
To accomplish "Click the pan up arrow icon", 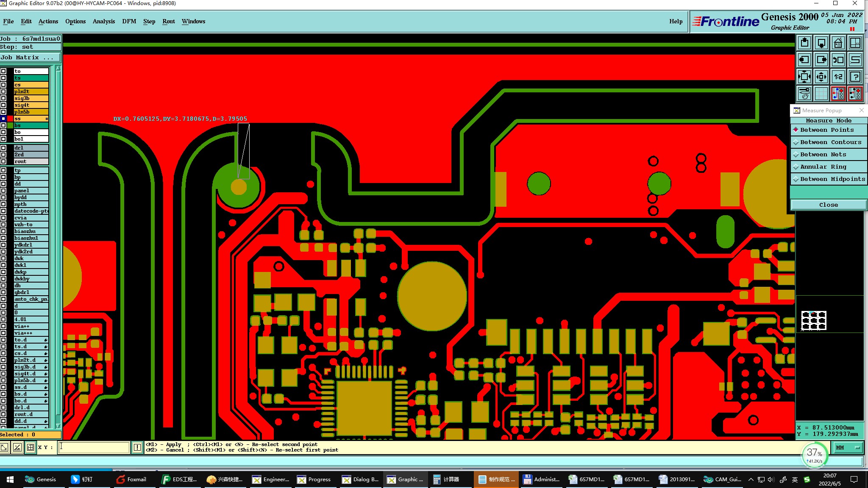I will point(804,43).
